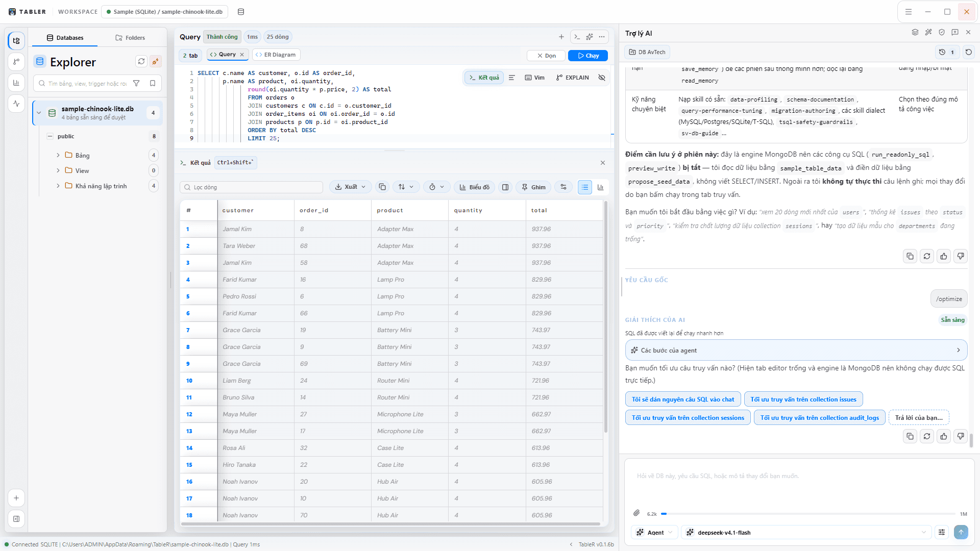Thumbs up the latest AI reply

point(944,436)
